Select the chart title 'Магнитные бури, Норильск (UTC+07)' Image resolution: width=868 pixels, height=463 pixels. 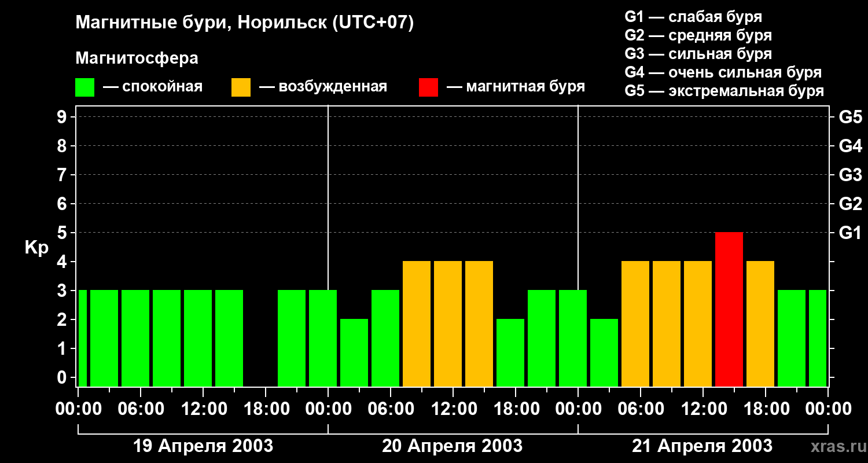point(245,23)
